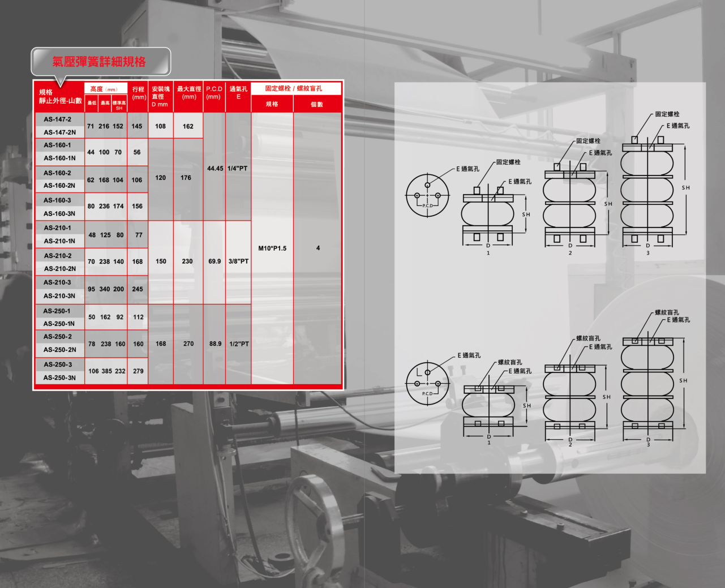Click the M10*P1.5 bolt specification cell
The width and height of the screenshot is (725, 588).
pos(272,248)
